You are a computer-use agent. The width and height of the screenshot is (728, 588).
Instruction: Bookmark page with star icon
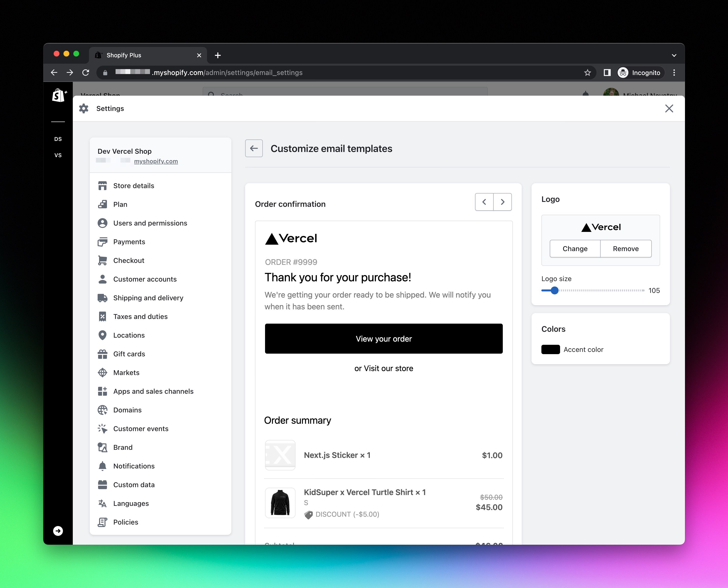pyautogui.click(x=587, y=73)
